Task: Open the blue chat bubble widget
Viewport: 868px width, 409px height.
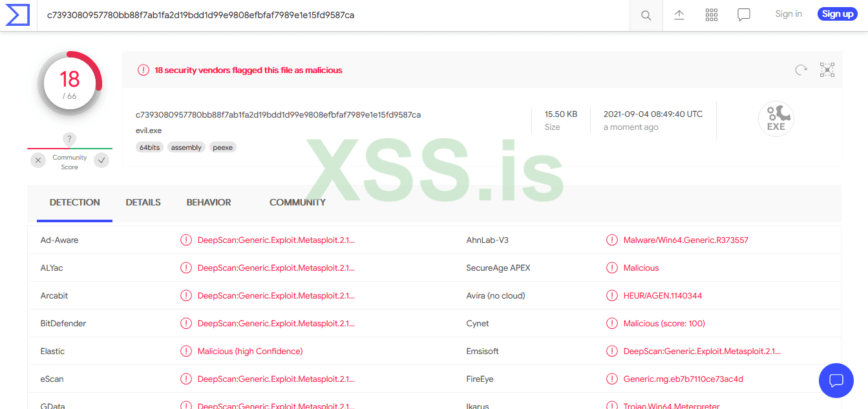Action: coord(836,380)
